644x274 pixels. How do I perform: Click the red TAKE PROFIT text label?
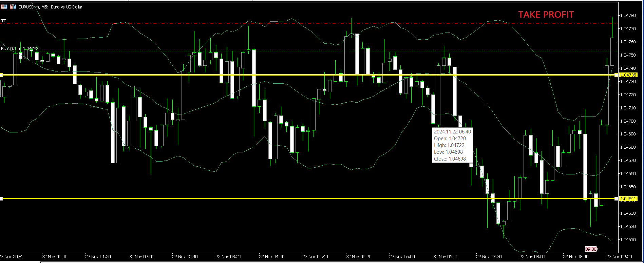pyautogui.click(x=546, y=15)
